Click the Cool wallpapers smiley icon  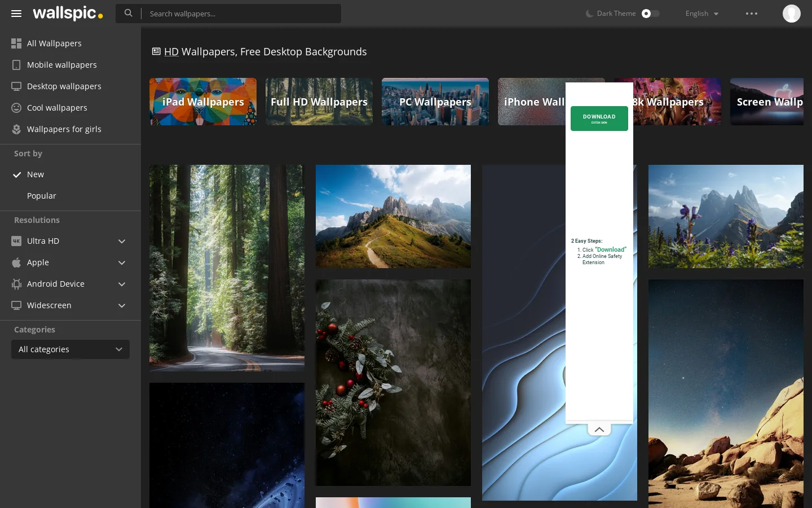click(x=16, y=108)
